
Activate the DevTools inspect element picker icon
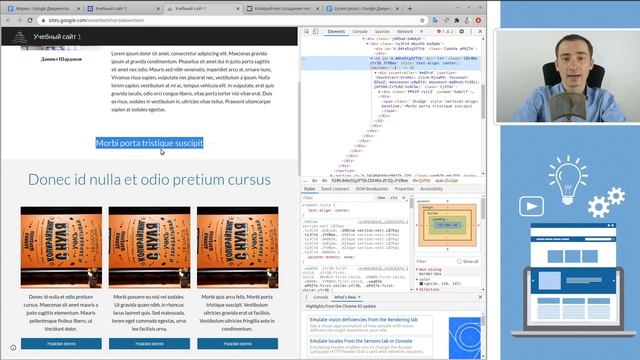coord(306,31)
